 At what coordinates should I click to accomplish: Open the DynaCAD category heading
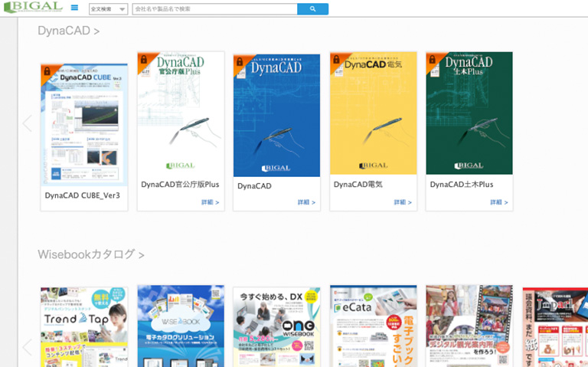[69, 31]
